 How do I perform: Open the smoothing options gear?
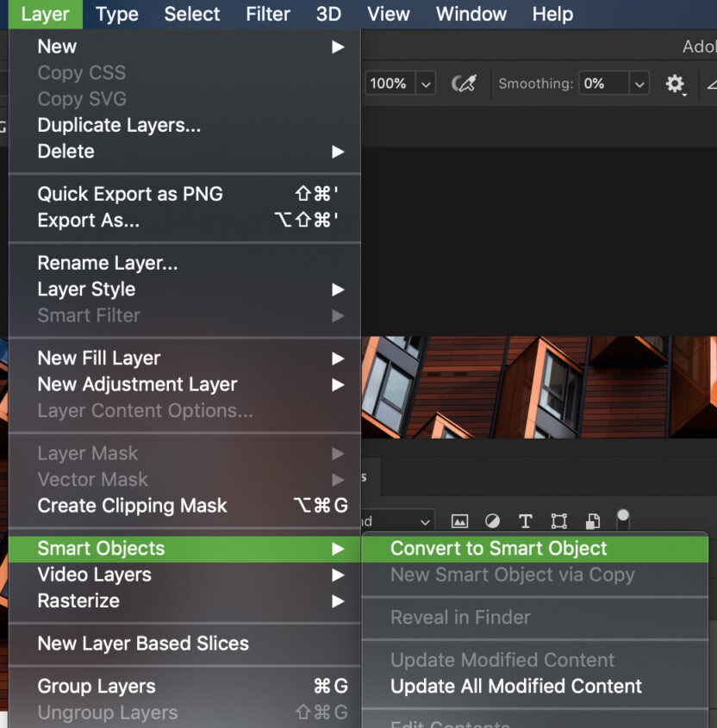pyautogui.click(x=676, y=84)
